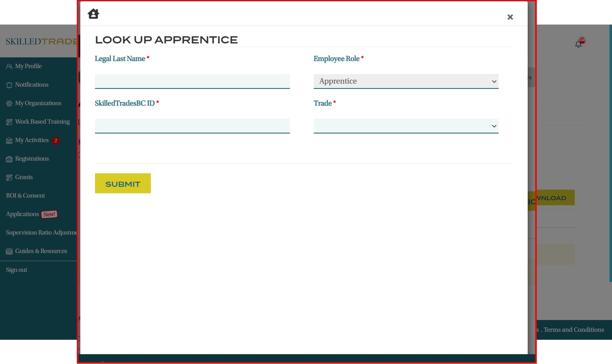Click My Organizations sidebar icon
Viewport: 612px width, 364px height.
point(9,103)
